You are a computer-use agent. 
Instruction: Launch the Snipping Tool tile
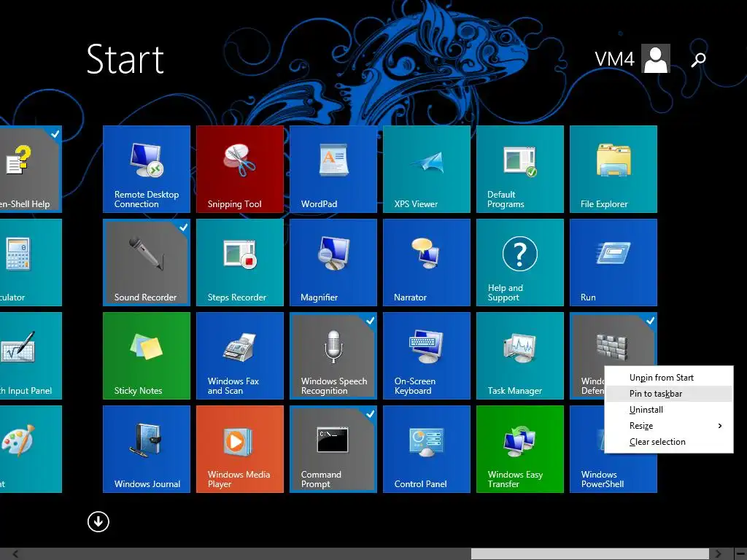239,169
